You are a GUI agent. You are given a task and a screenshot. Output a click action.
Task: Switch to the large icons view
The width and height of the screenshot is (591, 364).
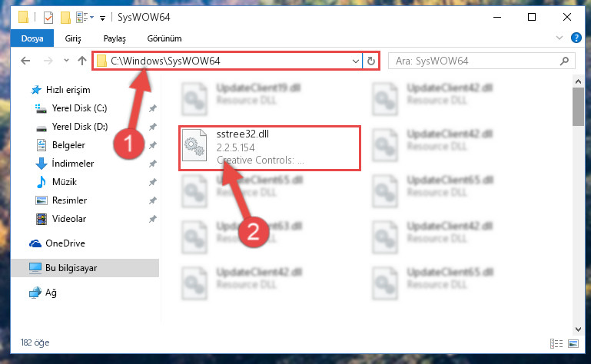pyautogui.click(x=573, y=343)
